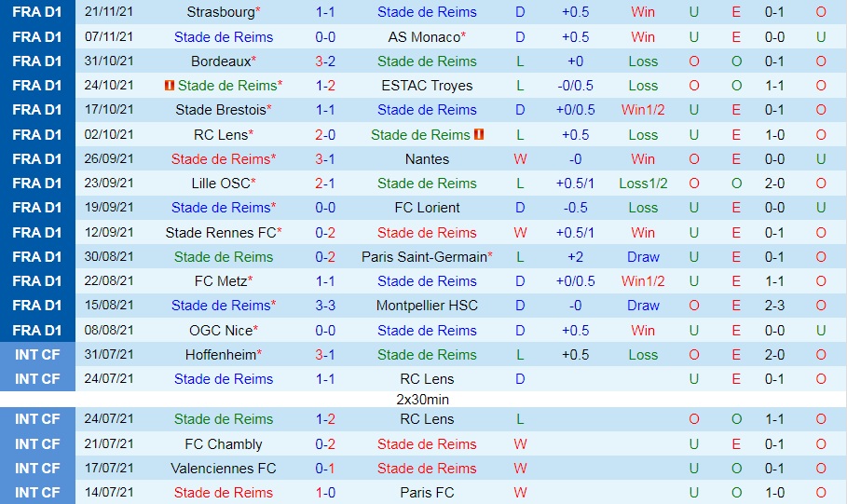Click FRA D1 label for 21/11/21 match
Screen dimensions: 847x504
[x=37, y=12]
